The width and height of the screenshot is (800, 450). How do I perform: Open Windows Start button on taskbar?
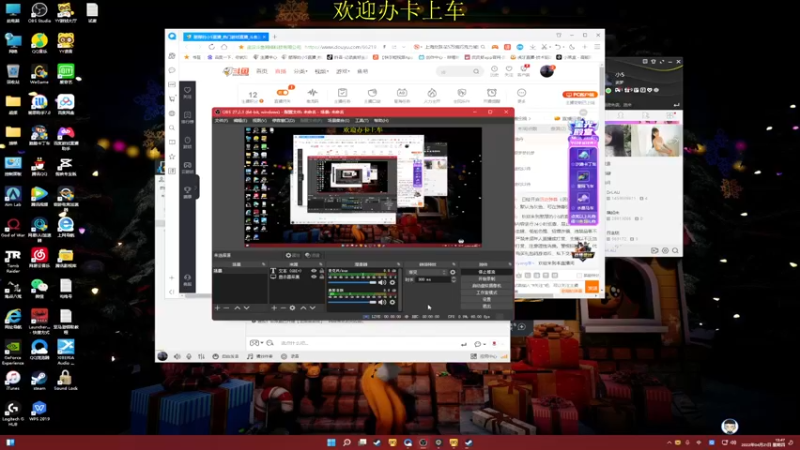click(331, 442)
